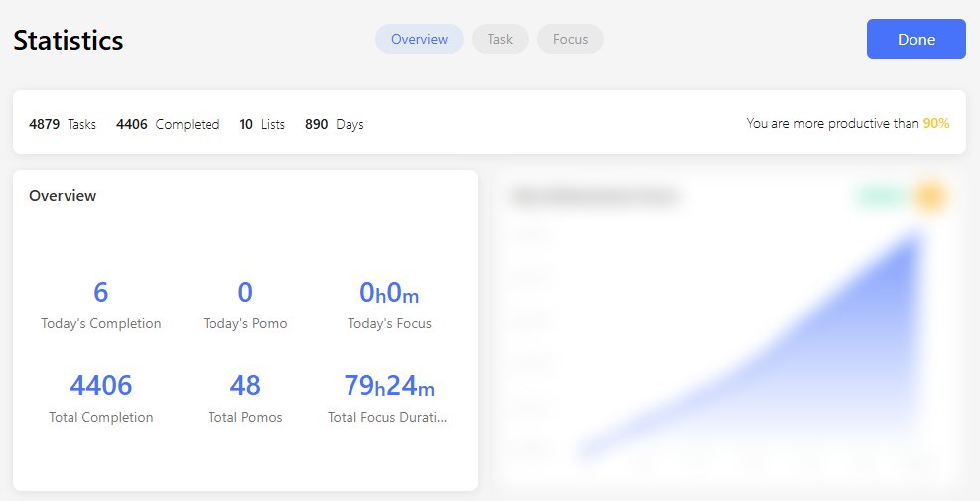Click the 4879 Tasks count
Viewport: 980px width, 501px height.
pos(63,124)
